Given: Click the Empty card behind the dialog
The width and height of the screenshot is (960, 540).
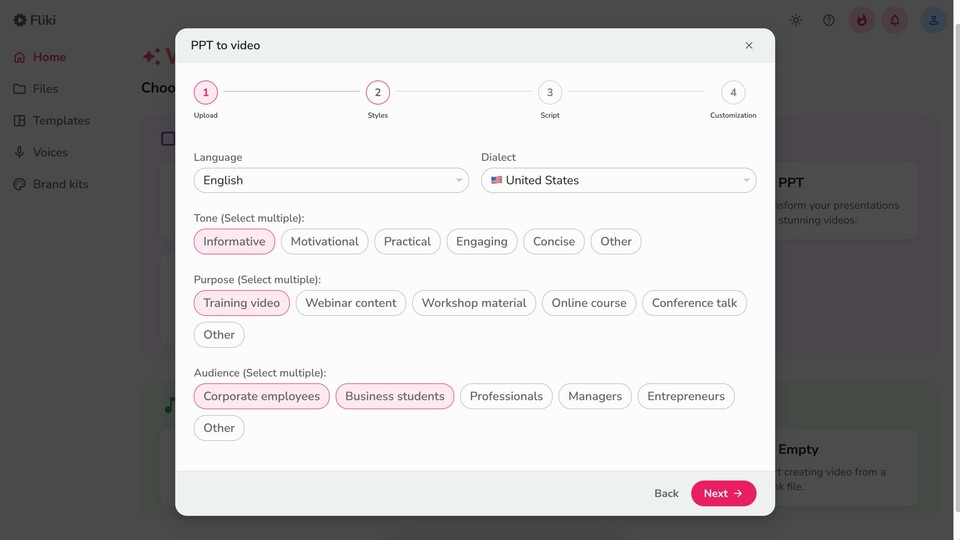Looking at the screenshot, I should [847, 467].
